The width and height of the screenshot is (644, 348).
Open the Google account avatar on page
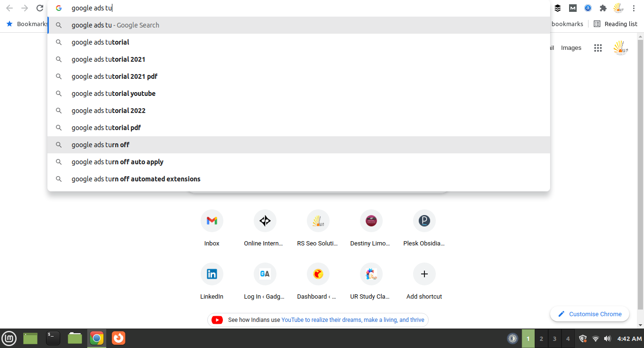point(621,48)
